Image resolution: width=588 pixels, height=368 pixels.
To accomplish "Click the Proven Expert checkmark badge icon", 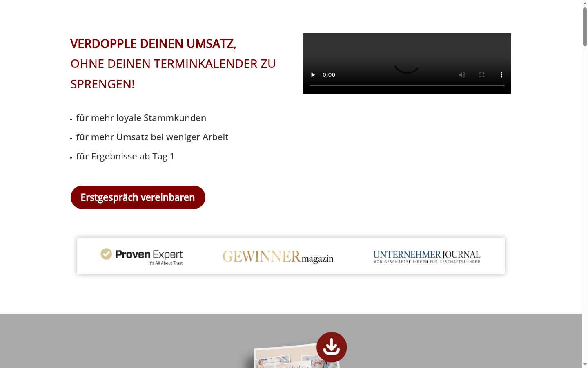I will coord(106,254).
